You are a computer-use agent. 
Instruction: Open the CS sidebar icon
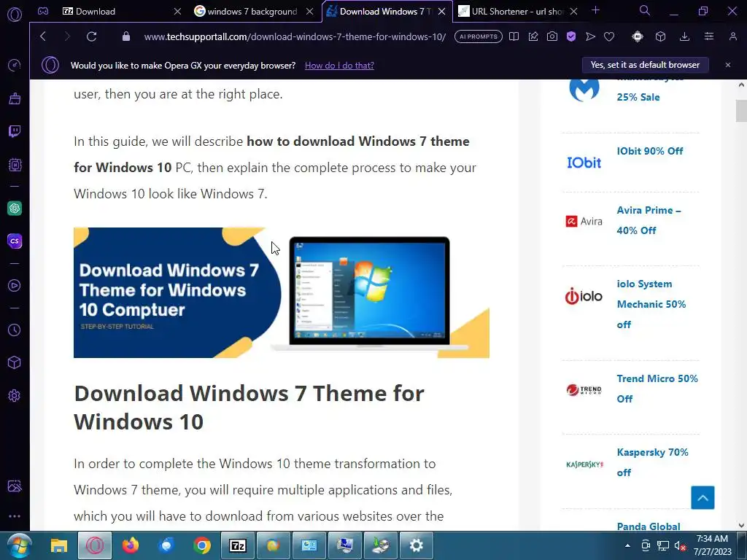15,241
